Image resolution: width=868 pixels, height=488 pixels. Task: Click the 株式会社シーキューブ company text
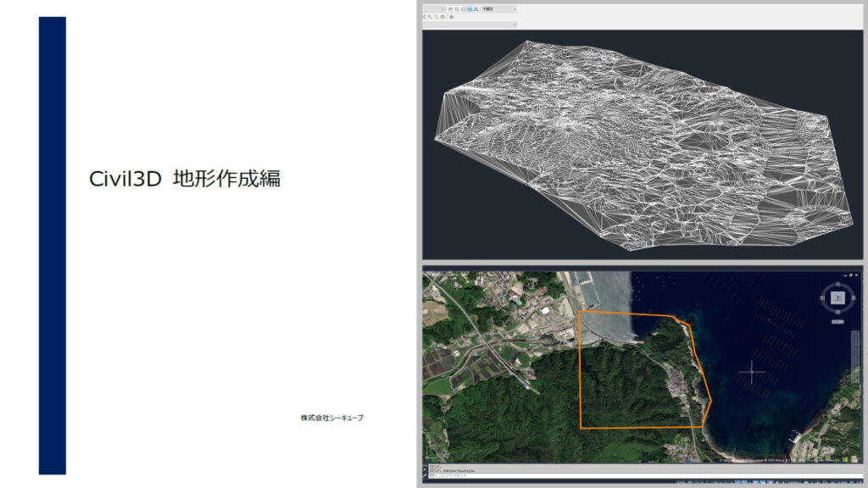(x=332, y=417)
